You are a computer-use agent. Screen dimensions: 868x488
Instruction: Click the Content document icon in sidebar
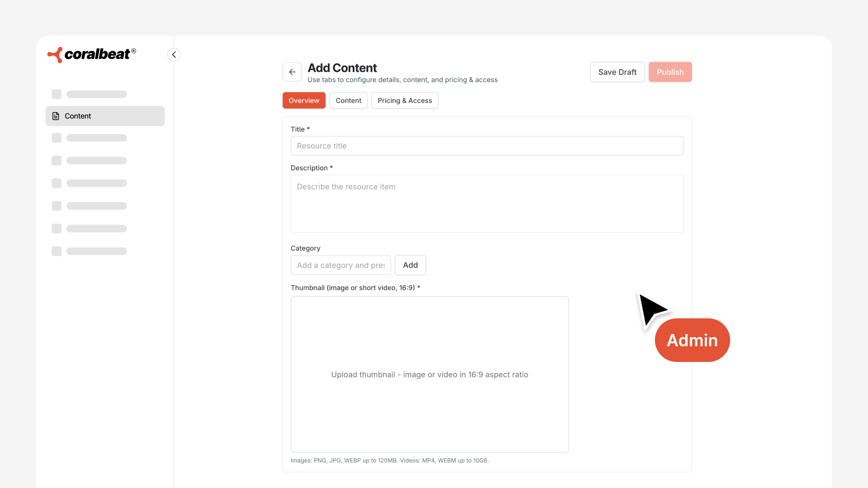tap(56, 116)
